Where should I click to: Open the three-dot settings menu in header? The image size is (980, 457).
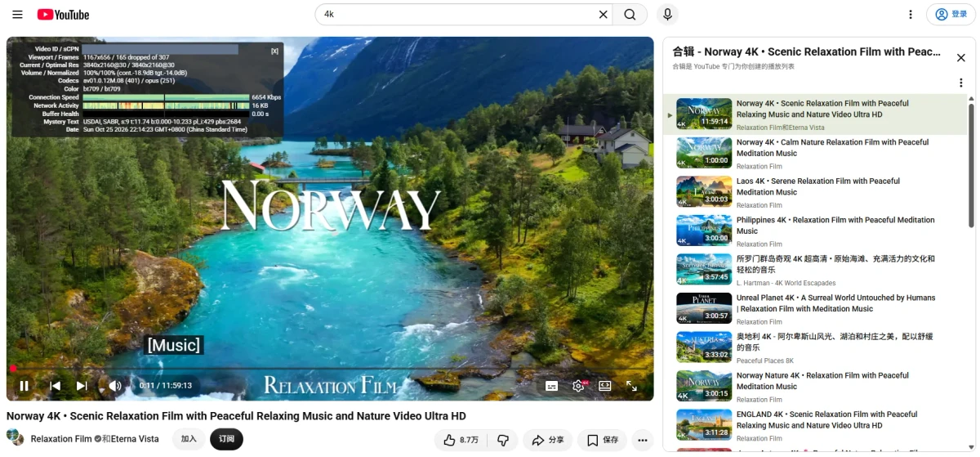[x=911, y=15]
